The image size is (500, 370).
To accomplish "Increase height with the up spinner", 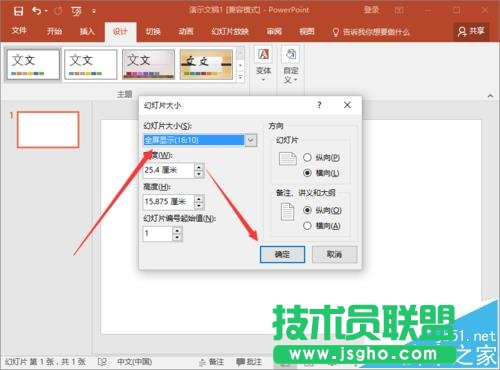I will coord(199,199).
